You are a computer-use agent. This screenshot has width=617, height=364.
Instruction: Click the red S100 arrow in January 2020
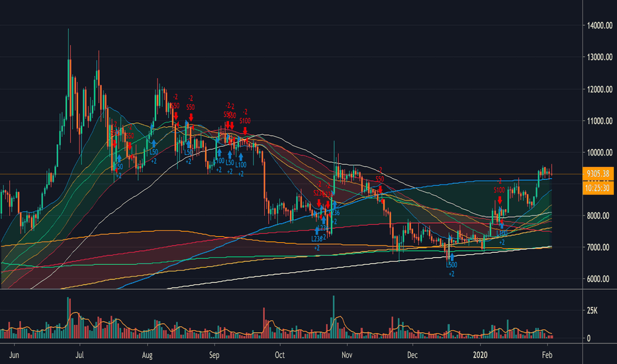coord(500,200)
